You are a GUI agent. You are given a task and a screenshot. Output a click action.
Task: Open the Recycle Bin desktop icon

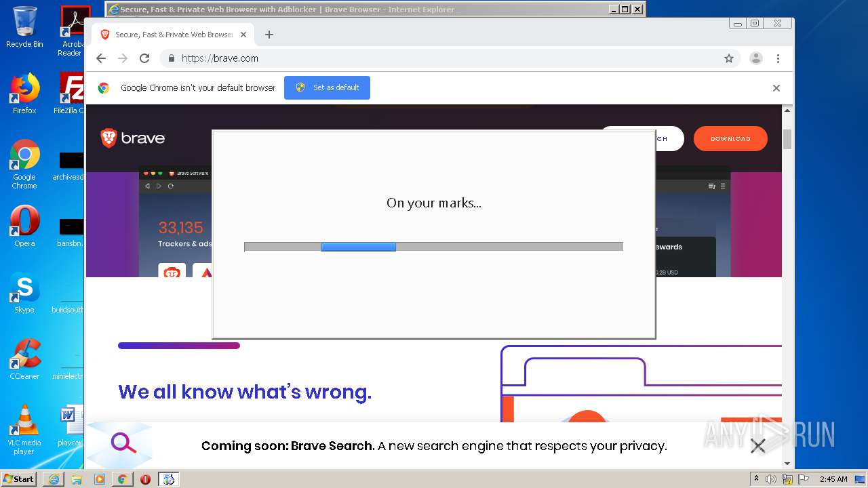[x=24, y=27]
